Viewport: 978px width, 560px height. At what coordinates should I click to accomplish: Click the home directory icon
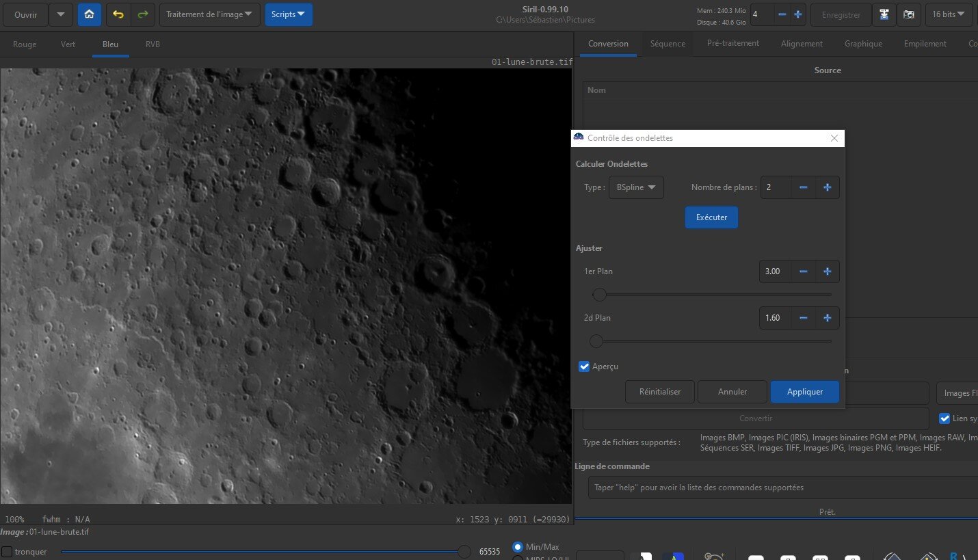point(89,14)
